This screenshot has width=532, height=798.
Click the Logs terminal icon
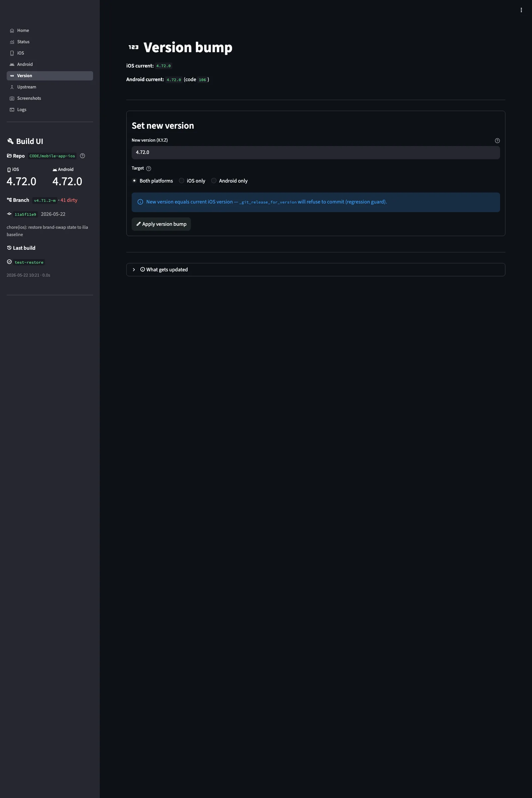coord(12,110)
